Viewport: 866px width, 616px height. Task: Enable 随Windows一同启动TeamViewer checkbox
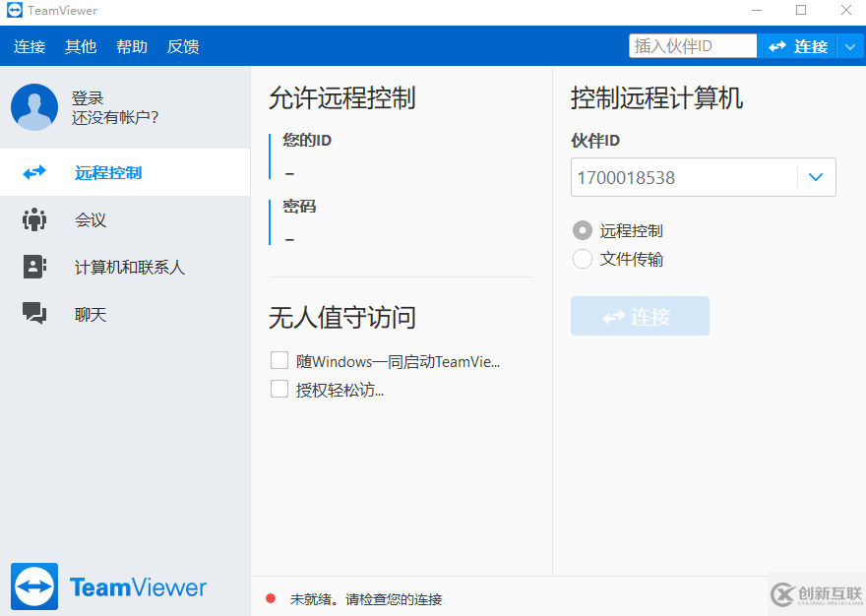pos(279,361)
